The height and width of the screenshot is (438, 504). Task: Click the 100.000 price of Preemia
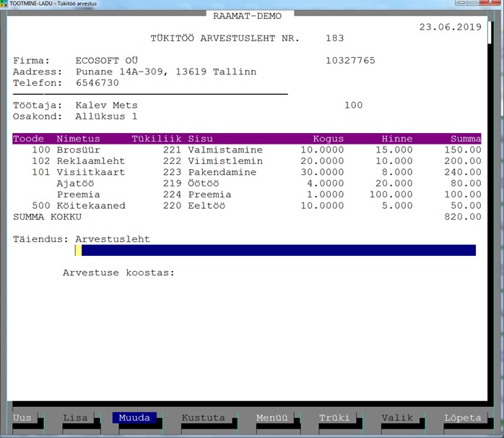click(x=391, y=194)
